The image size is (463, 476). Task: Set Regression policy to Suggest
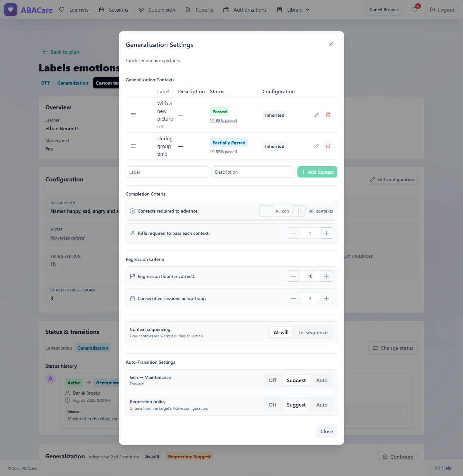coord(296,405)
